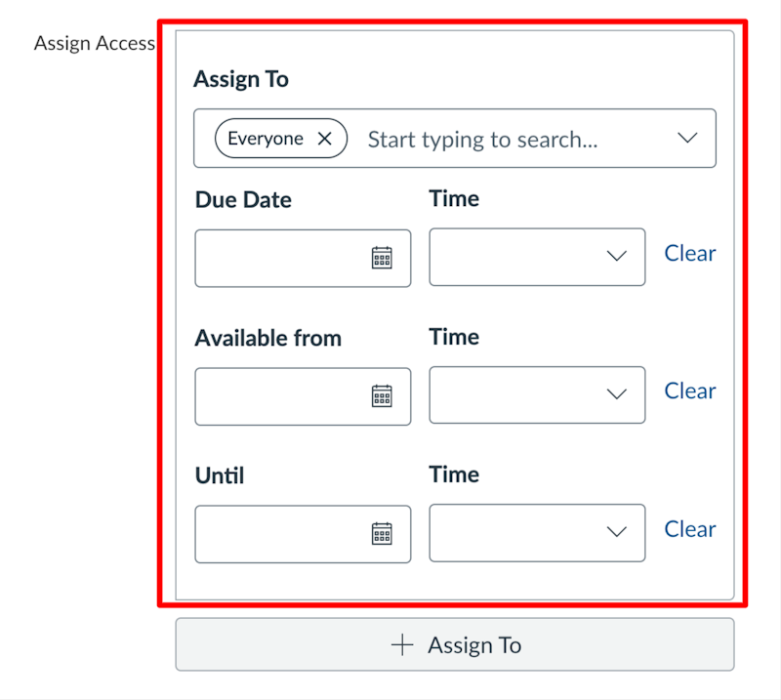Open the Until calendar picker icon

pyautogui.click(x=382, y=534)
